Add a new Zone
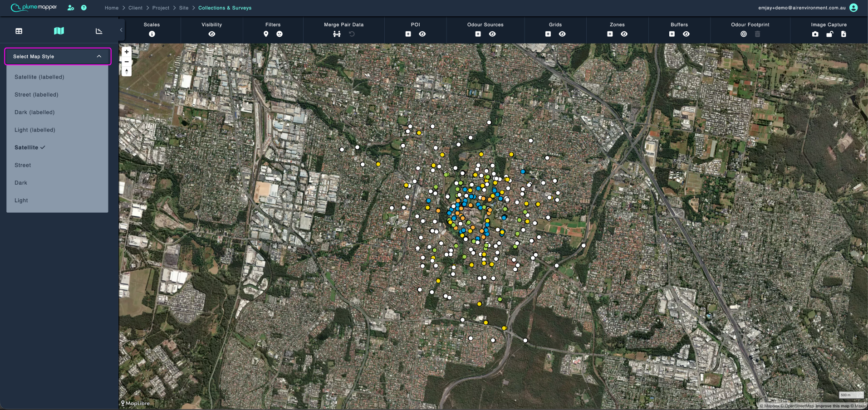This screenshot has width=868, height=410. tap(610, 34)
